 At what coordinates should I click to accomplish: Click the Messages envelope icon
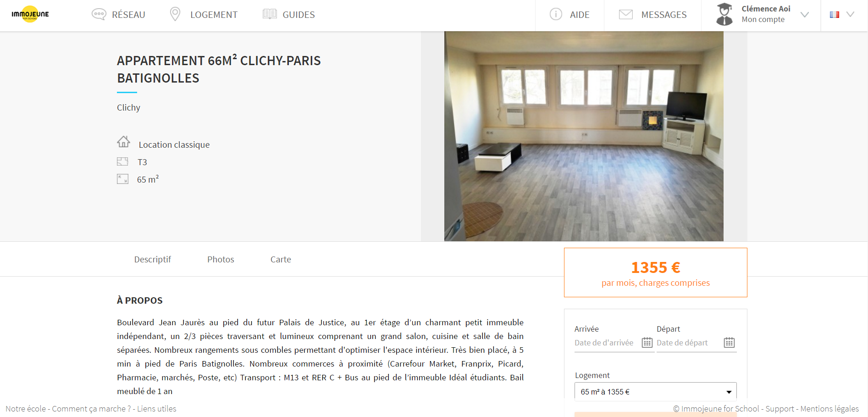(x=626, y=14)
